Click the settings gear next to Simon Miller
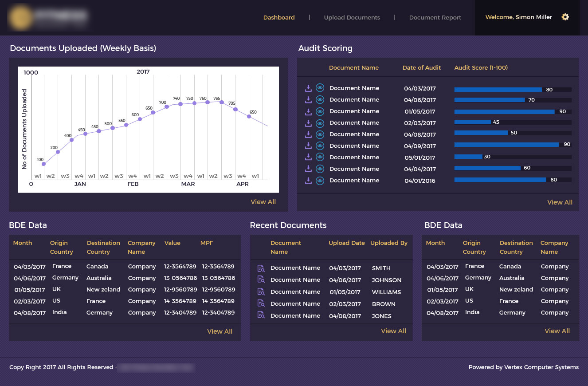588x386 pixels. tap(565, 17)
